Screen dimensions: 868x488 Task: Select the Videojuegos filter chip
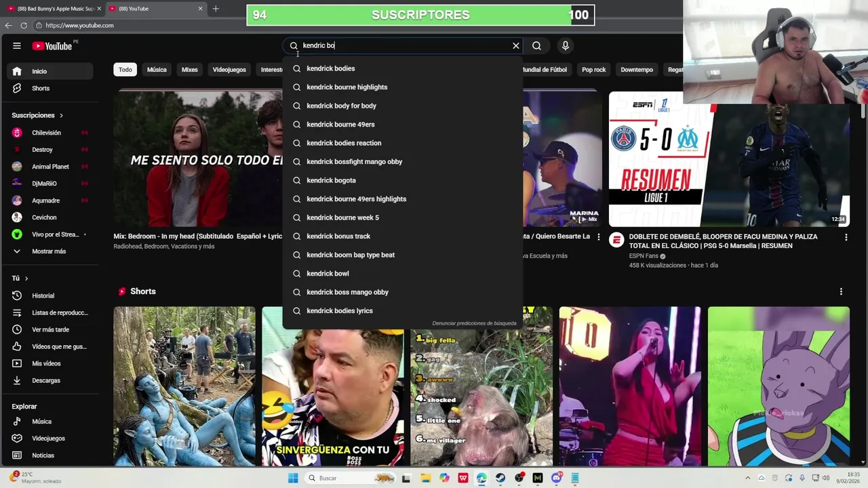(x=229, y=70)
